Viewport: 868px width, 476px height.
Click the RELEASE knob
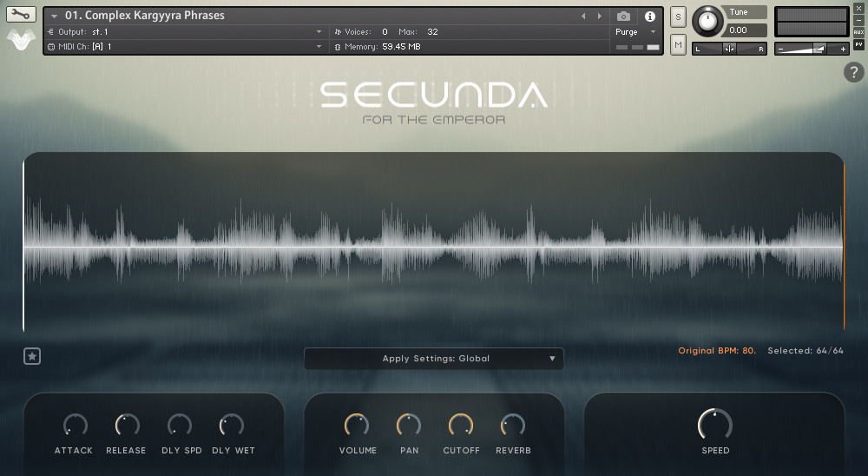click(127, 425)
